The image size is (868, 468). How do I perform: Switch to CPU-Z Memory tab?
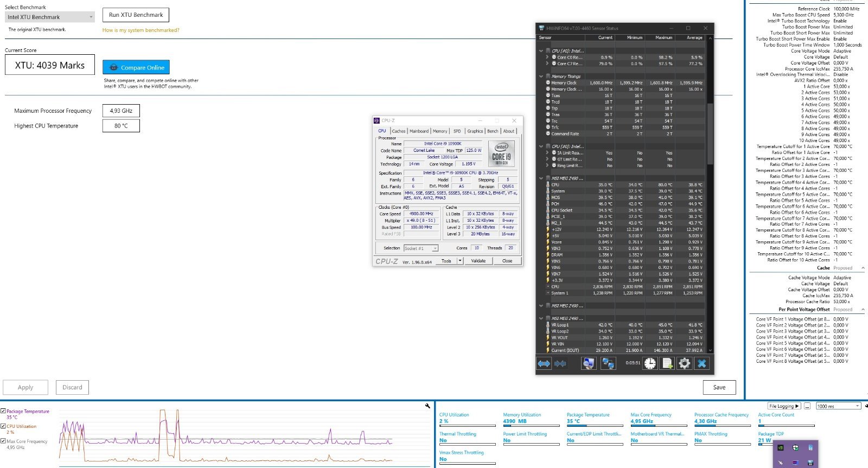[440, 131]
